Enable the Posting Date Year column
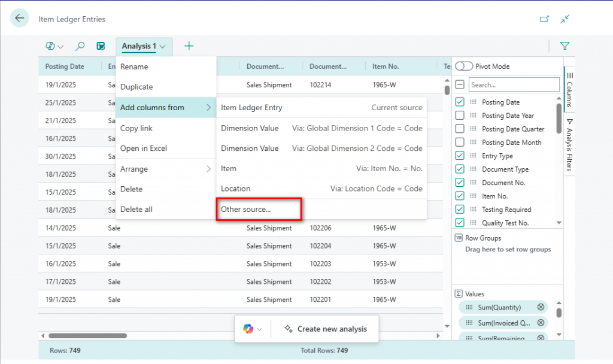Screen dimensions: 613x364 (x=460, y=116)
